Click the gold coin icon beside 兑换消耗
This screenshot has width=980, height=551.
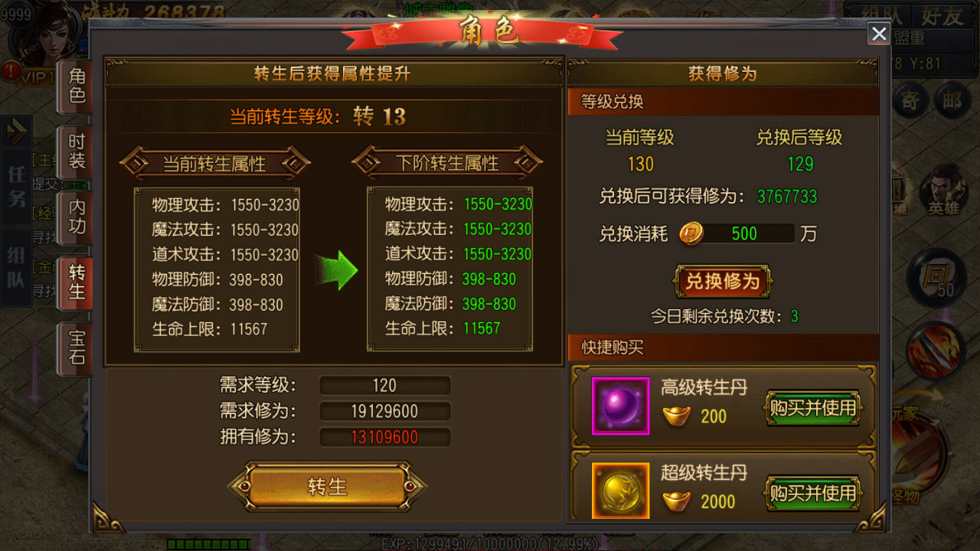click(692, 233)
